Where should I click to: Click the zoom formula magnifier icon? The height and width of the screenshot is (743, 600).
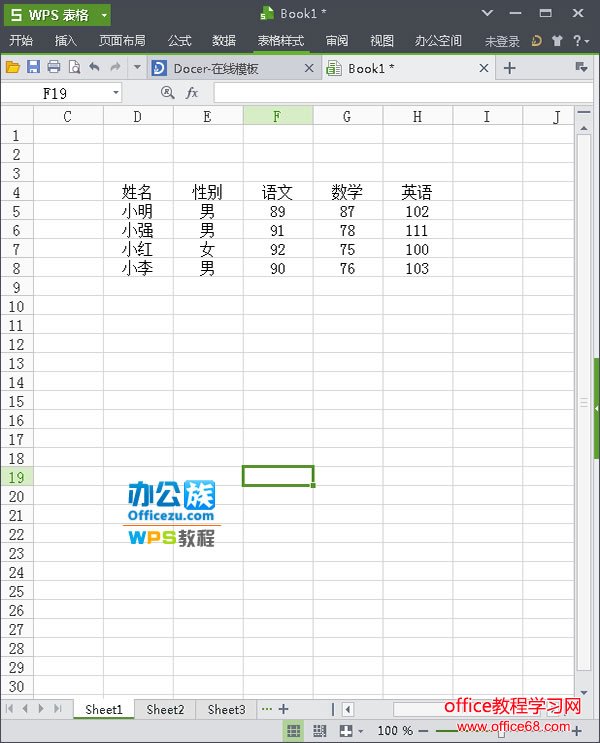point(167,92)
